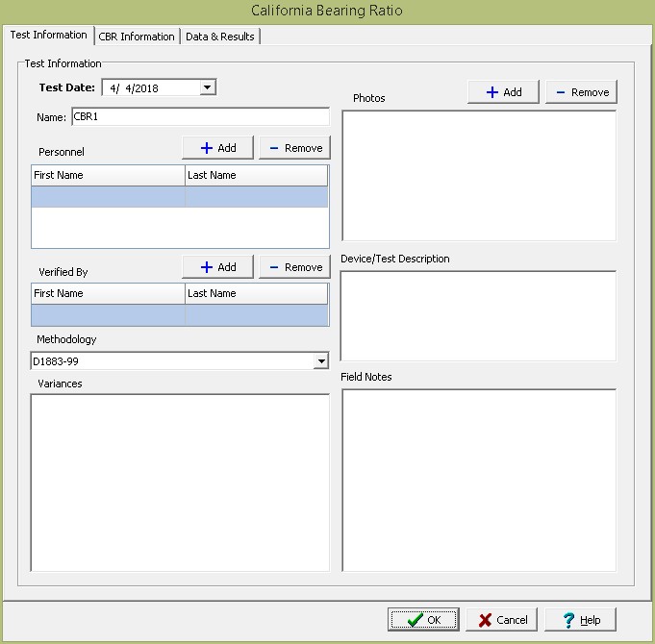The image size is (655, 644).
Task: Open the Test Date calendar dropdown
Action: point(207,87)
